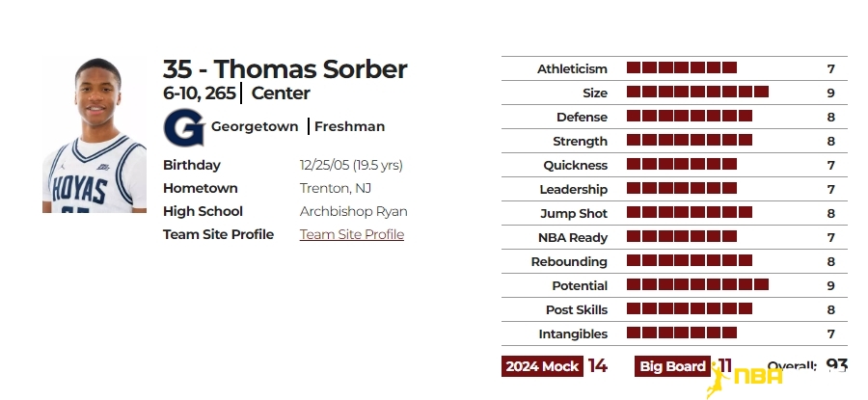Viewport: 868px width, 400px height.
Task: Click the Freshman class label
Action: tap(349, 126)
